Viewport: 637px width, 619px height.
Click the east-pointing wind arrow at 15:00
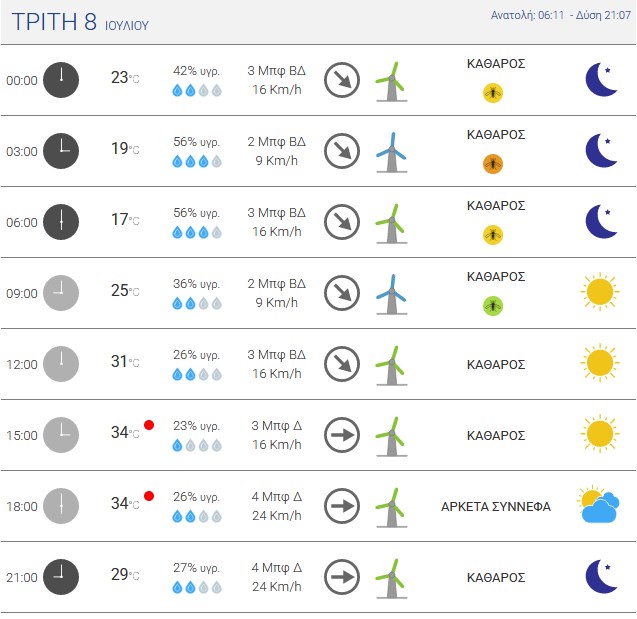pyautogui.click(x=342, y=435)
